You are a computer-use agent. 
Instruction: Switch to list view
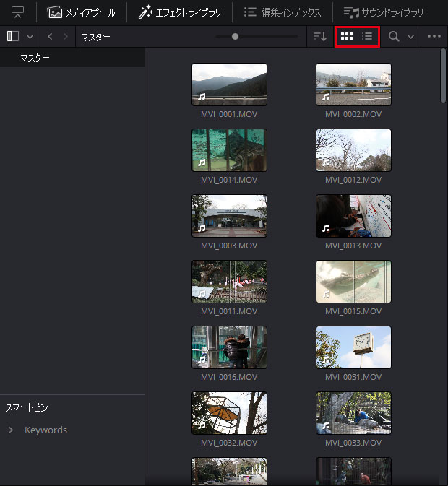[367, 36]
